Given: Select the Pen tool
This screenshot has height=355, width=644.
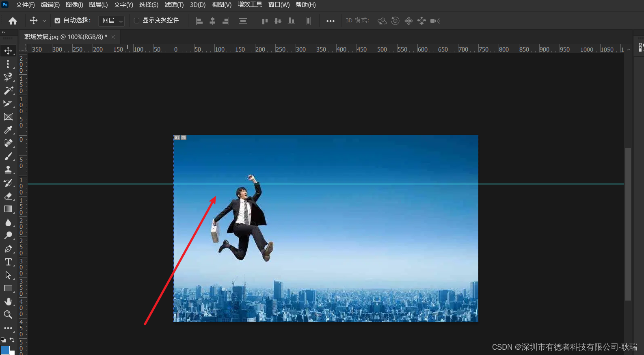Looking at the screenshot, I should pos(8,249).
